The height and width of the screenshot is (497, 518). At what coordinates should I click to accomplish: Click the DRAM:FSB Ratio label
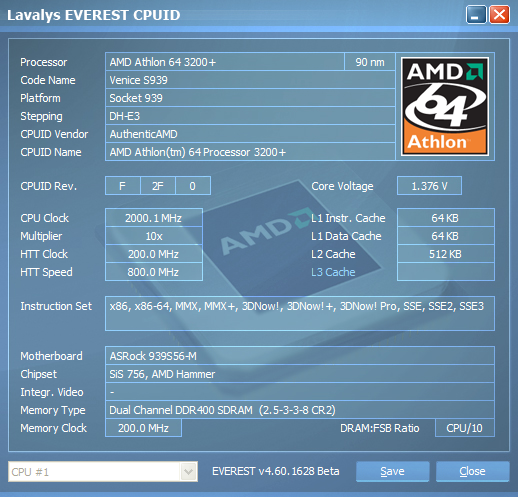380,428
